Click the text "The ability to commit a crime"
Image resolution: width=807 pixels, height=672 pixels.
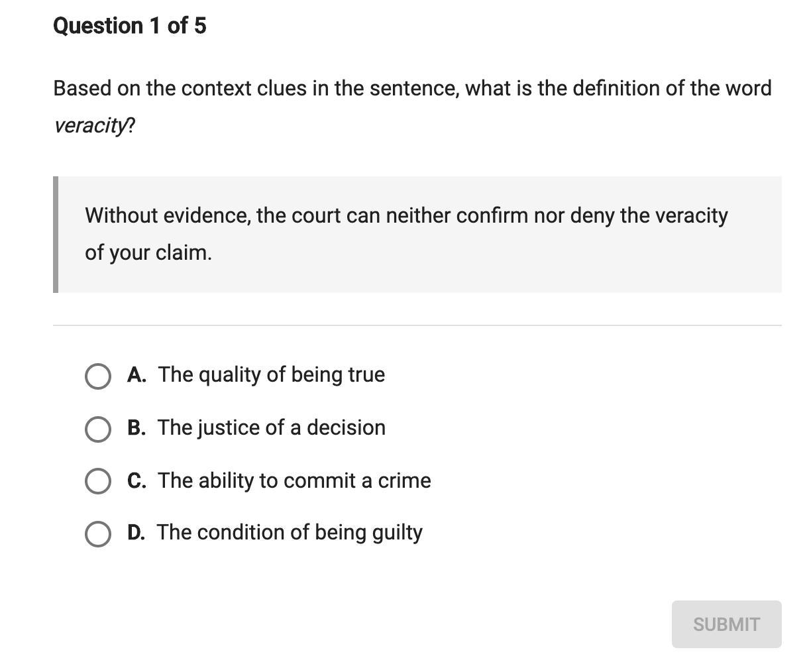(x=294, y=480)
